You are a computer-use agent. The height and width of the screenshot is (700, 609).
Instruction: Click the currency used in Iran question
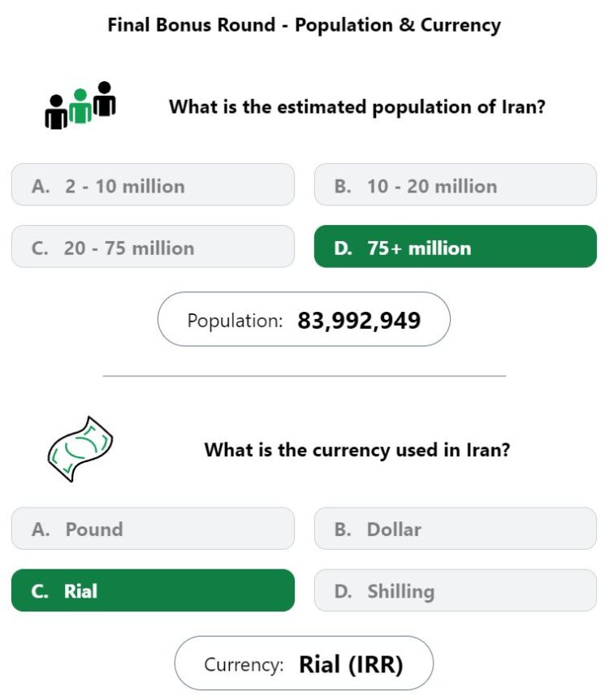(x=357, y=450)
